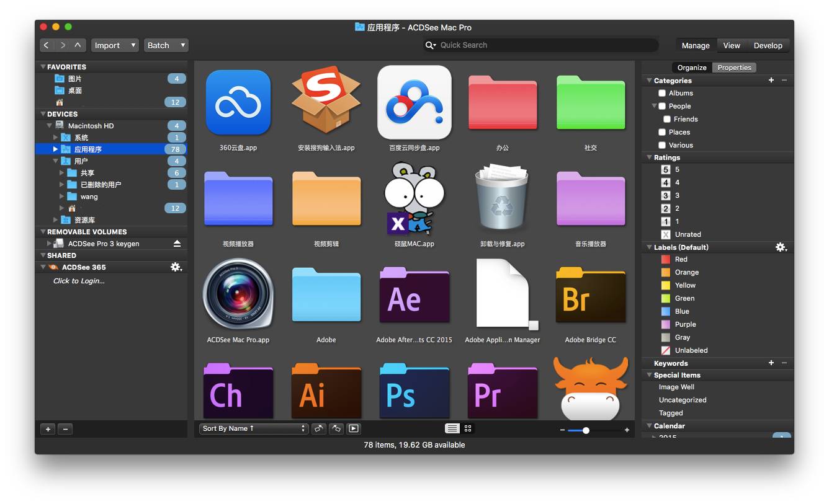The width and height of the screenshot is (829, 504).
Task: Filter by rating 5
Action: 666,169
